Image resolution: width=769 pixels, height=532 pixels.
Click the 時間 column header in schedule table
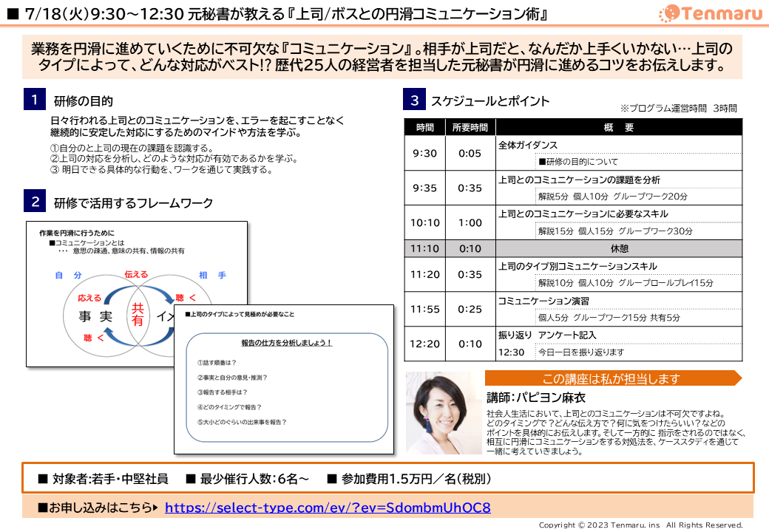pos(424,127)
